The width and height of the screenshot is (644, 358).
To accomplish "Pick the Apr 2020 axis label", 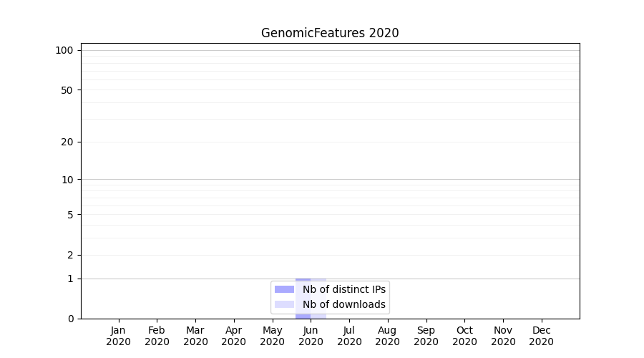I will [x=234, y=336].
